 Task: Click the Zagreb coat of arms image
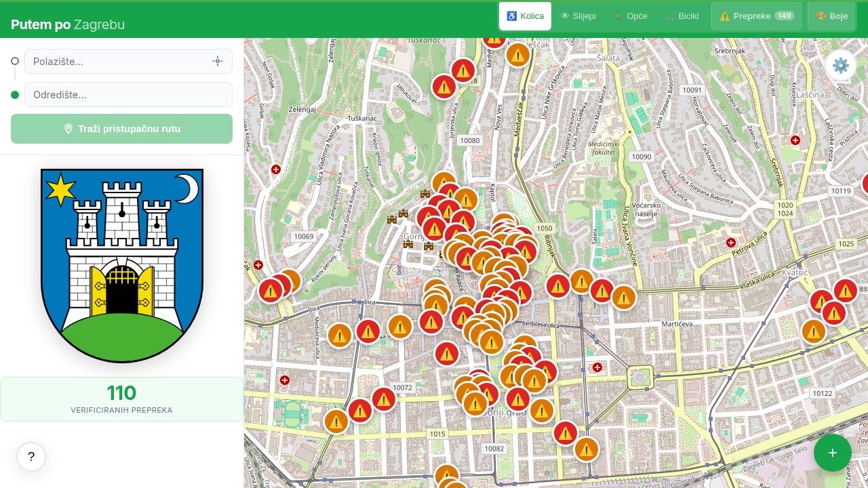122,266
